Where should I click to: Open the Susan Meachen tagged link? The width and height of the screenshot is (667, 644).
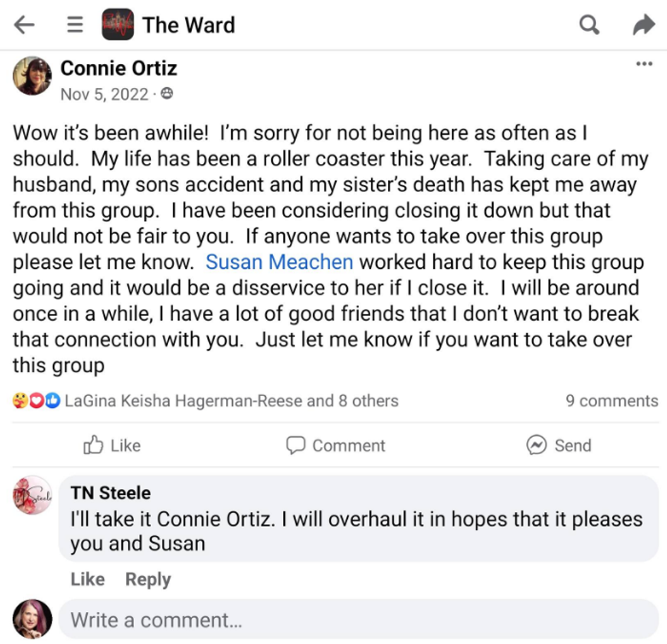pyautogui.click(x=279, y=262)
